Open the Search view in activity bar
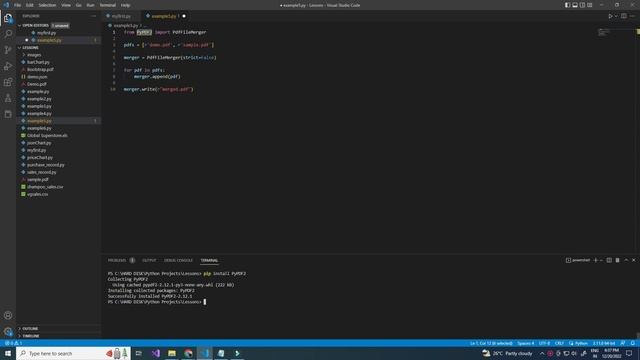 [8, 34]
